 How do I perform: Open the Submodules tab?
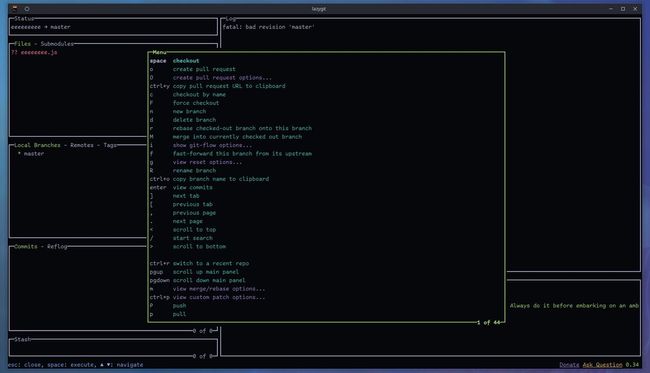click(x=57, y=44)
